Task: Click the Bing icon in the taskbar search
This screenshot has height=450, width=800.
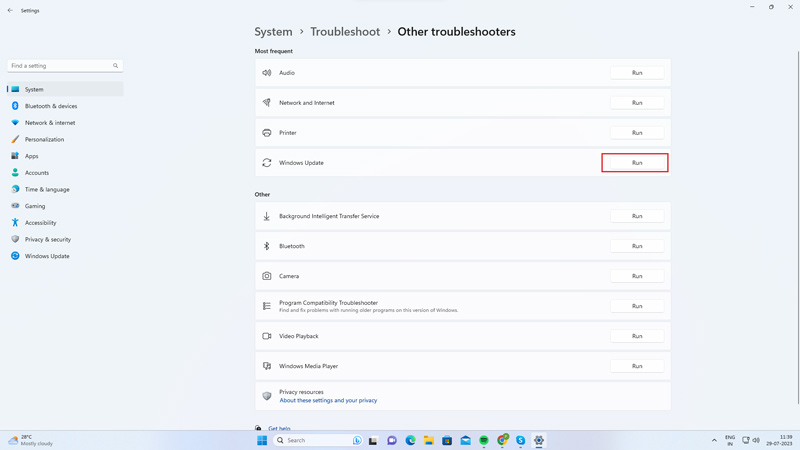Action: (357, 440)
